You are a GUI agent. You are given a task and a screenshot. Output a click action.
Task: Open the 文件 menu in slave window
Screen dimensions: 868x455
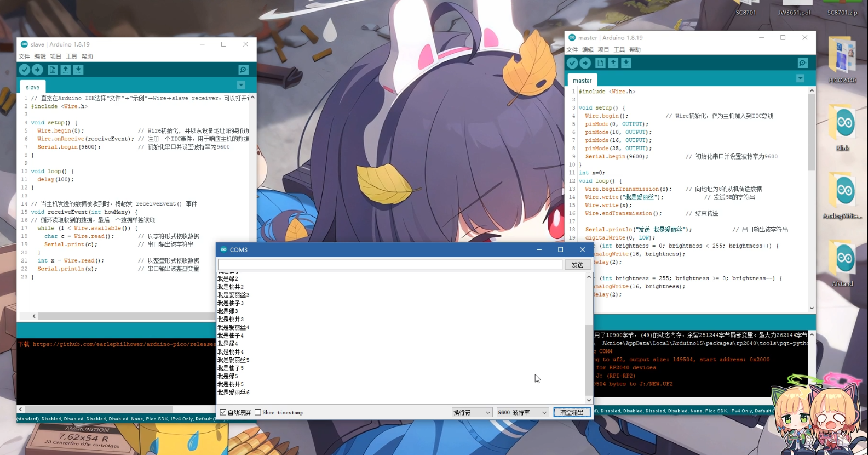(25, 56)
